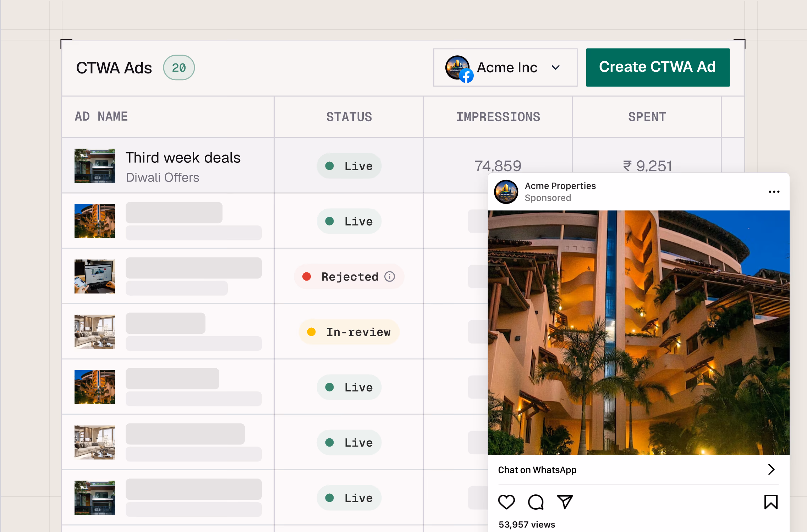
Task: Click the comment bubble icon
Action: 536,502
